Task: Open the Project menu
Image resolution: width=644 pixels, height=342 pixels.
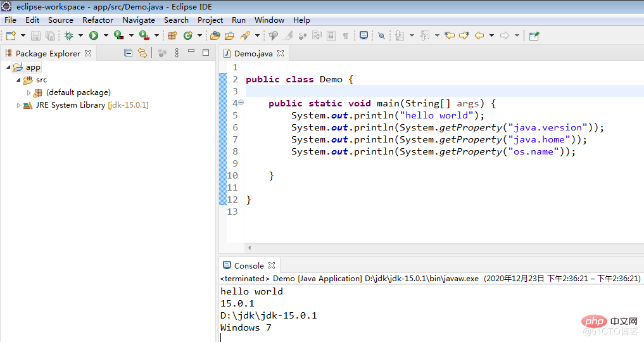Action: [210, 20]
